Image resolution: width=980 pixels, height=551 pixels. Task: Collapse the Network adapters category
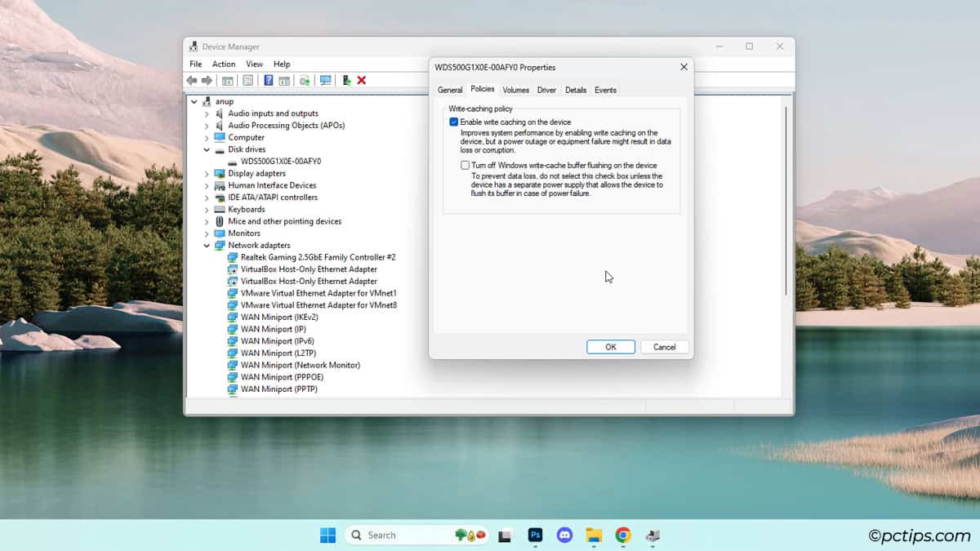tap(207, 246)
